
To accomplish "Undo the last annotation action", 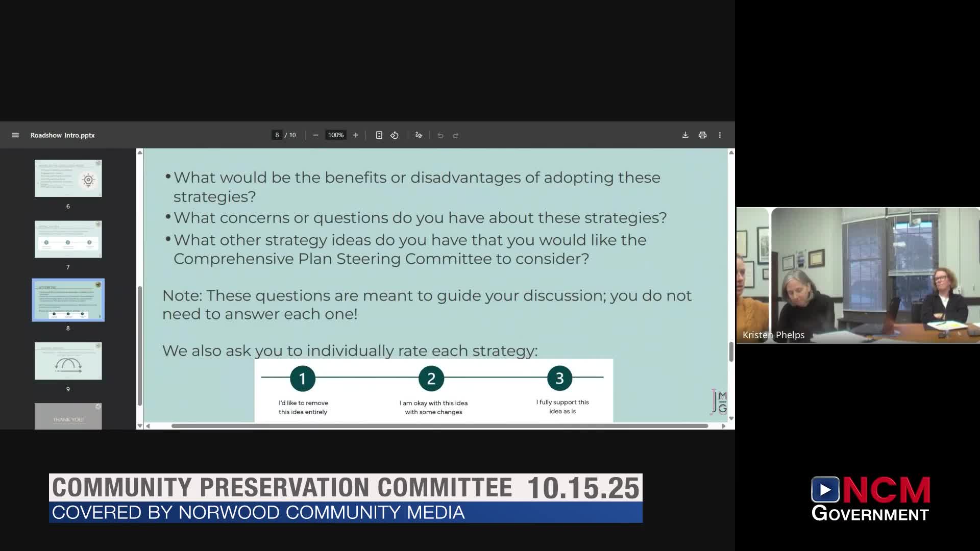I will click(440, 135).
